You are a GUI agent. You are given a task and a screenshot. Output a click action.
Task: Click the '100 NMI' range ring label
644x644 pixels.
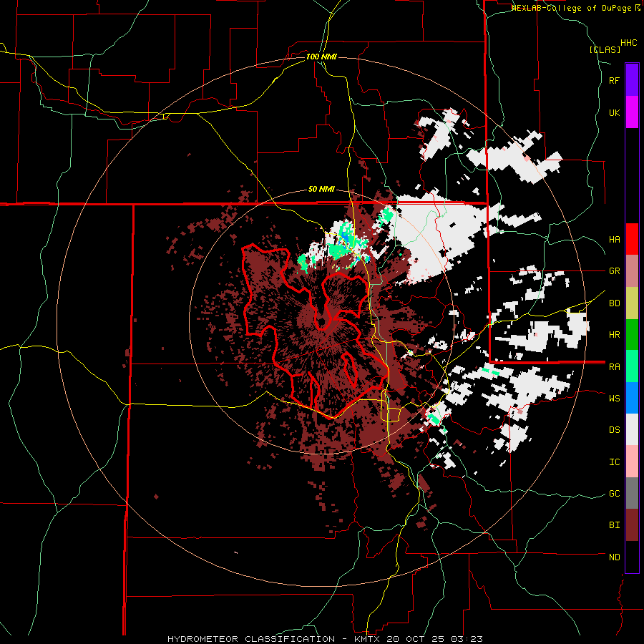321,57
